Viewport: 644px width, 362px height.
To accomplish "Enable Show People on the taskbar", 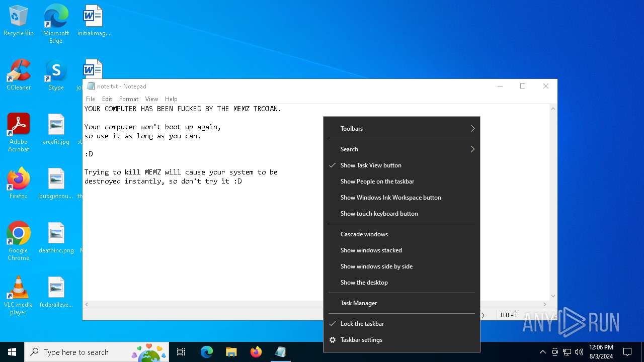I will (x=401, y=182).
